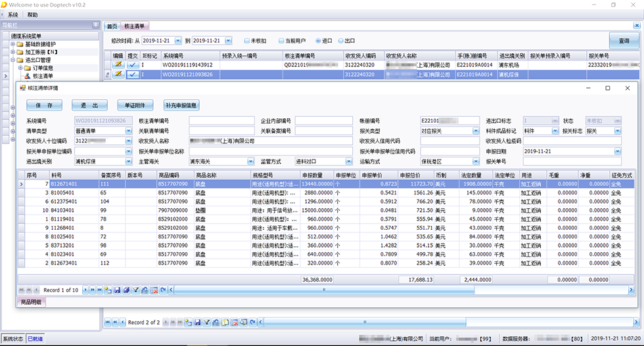Viewport: 644px width, 346px height.
Task: Open the end date dropdown after 到
Action: click(x=229, y=41)
